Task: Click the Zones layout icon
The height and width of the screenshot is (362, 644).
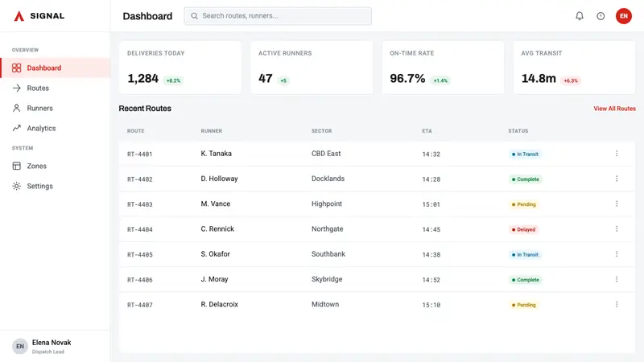Action: (x=16, y=166)
